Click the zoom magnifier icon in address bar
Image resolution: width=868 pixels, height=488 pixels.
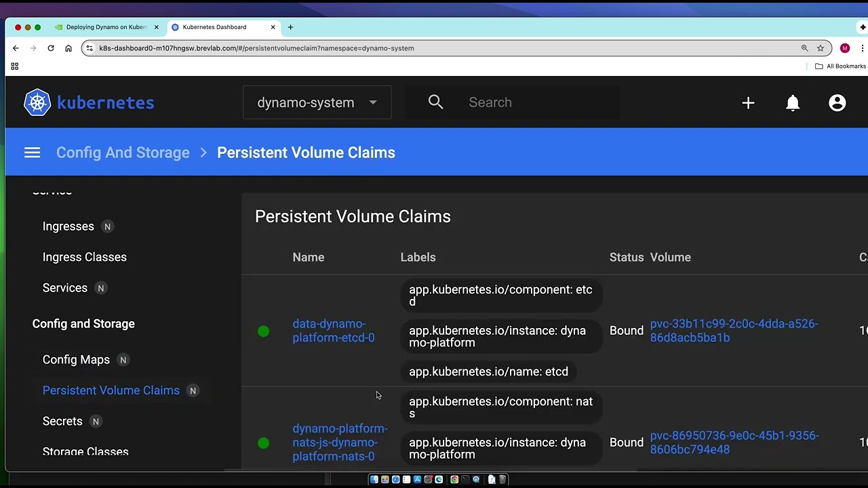coord(804,48)
